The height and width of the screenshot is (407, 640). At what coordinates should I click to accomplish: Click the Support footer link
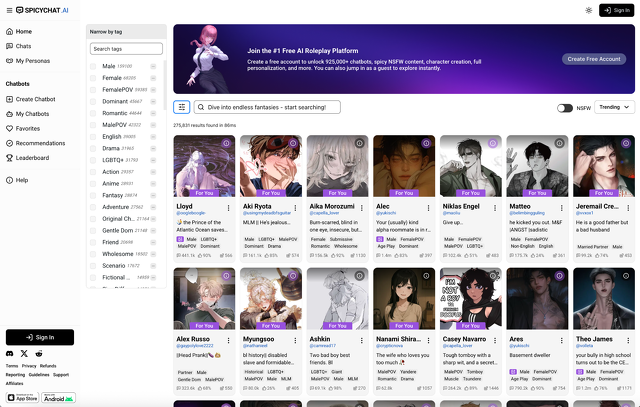(x=61, y=375)
